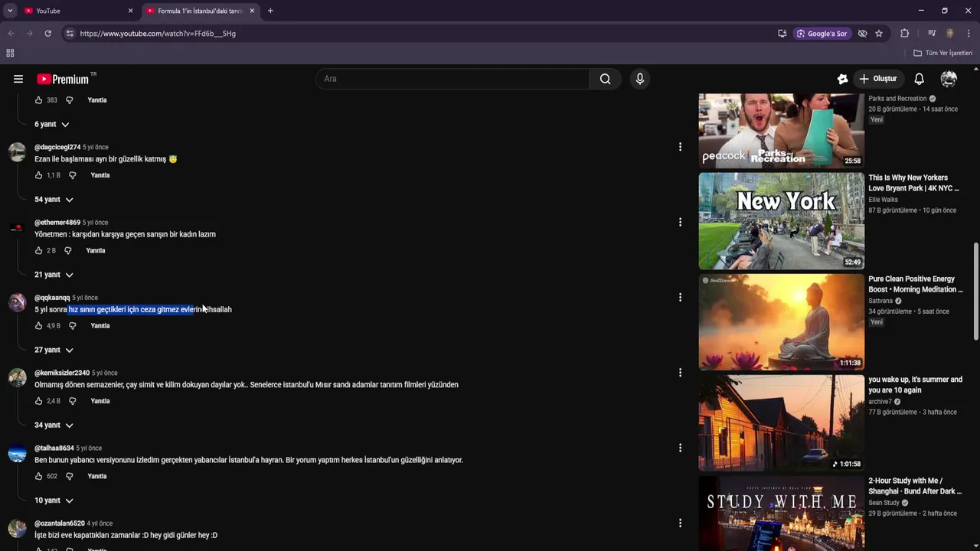Open more options for @kemiksizler2340 comment
The image size is (980, 551).
click(680, 373)
